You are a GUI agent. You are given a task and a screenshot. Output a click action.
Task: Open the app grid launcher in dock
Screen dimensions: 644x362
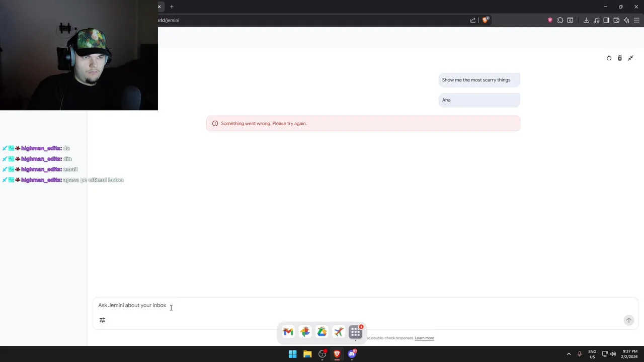point(356,332)
